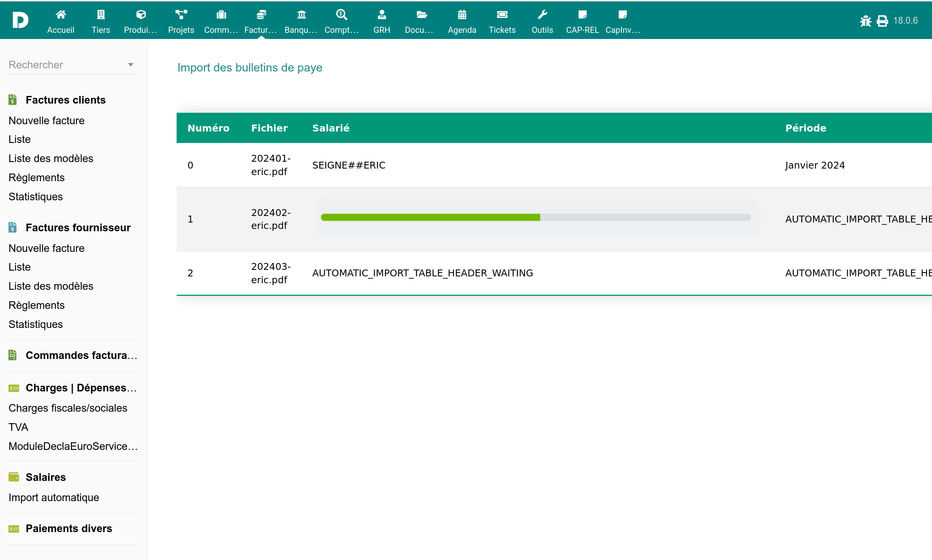Click the Janvier 2024 period cell
Screen dimensions: 932x560
(815, 165)
